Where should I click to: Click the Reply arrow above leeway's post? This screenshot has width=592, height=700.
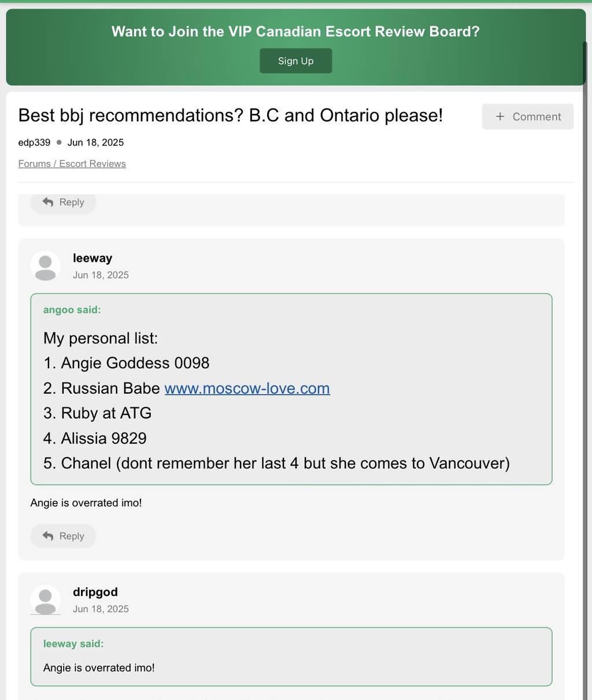click(49, 202)
